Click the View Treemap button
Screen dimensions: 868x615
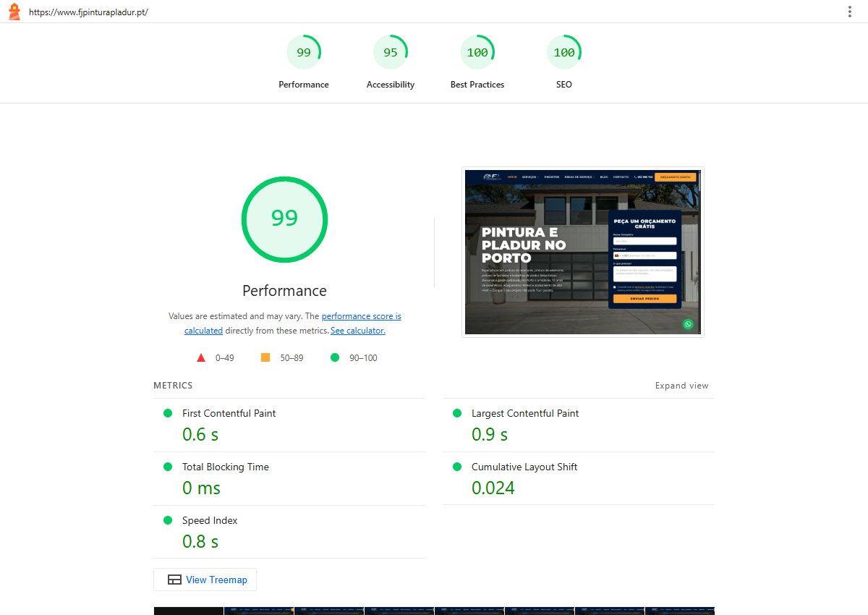click(205, 580)
